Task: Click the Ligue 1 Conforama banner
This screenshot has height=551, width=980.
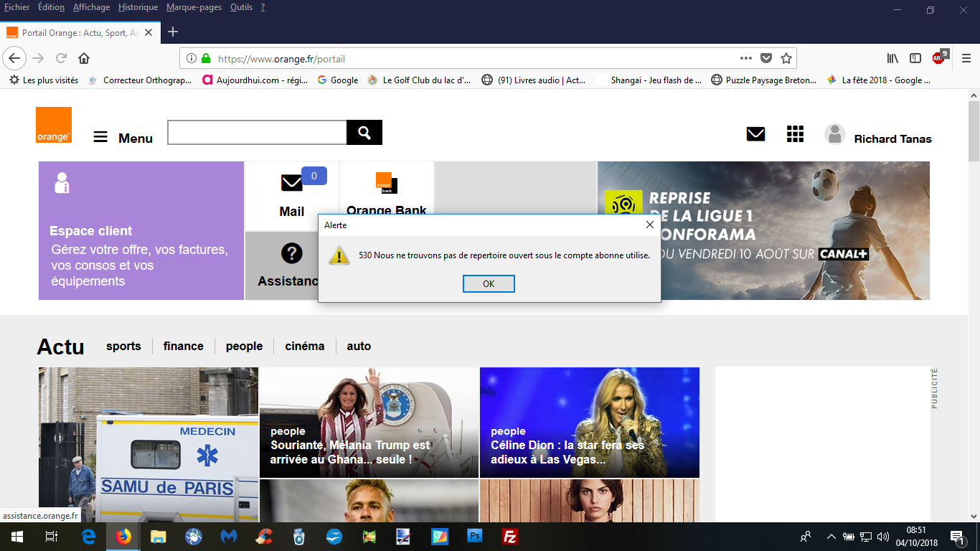Action: [x=763, y=230]
